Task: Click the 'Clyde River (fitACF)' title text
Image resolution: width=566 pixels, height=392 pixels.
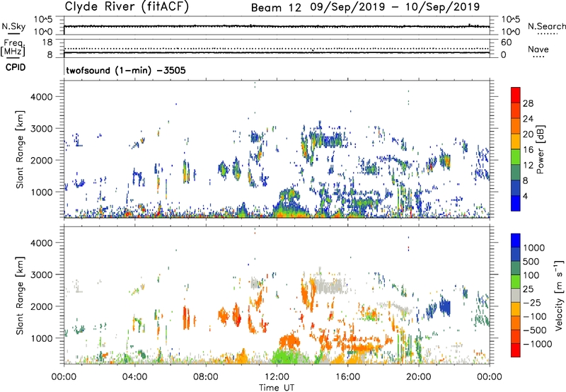Action: click(127, 7)
